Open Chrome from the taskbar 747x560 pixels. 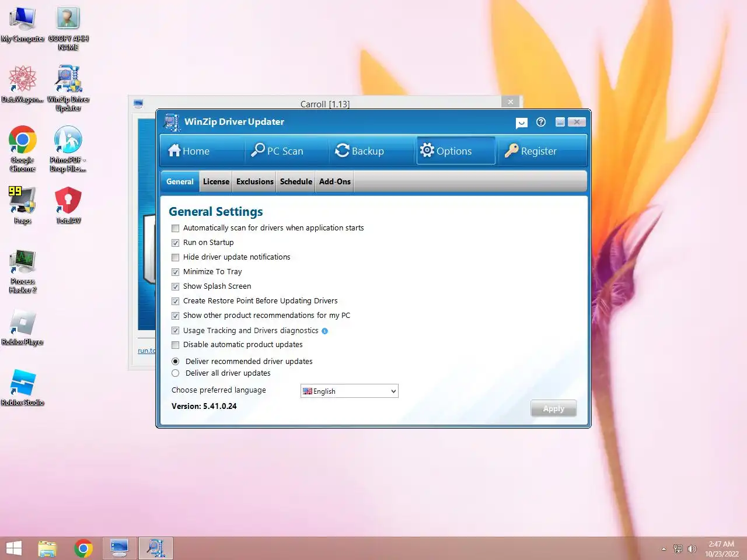pyautogui.click(x=83, y=548)
